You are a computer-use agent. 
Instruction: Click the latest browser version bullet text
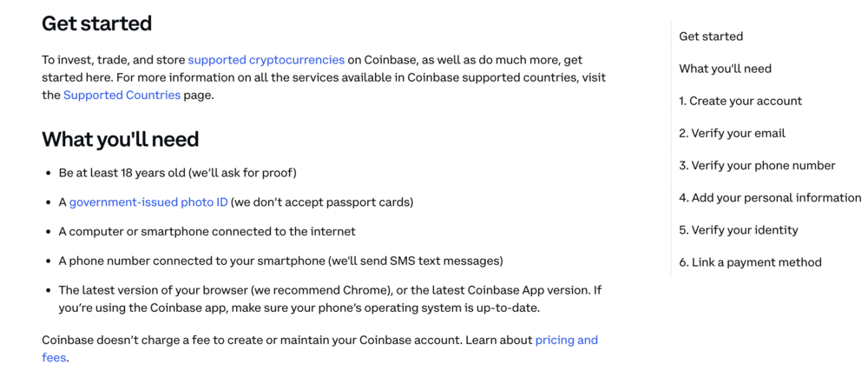[330, 299]
